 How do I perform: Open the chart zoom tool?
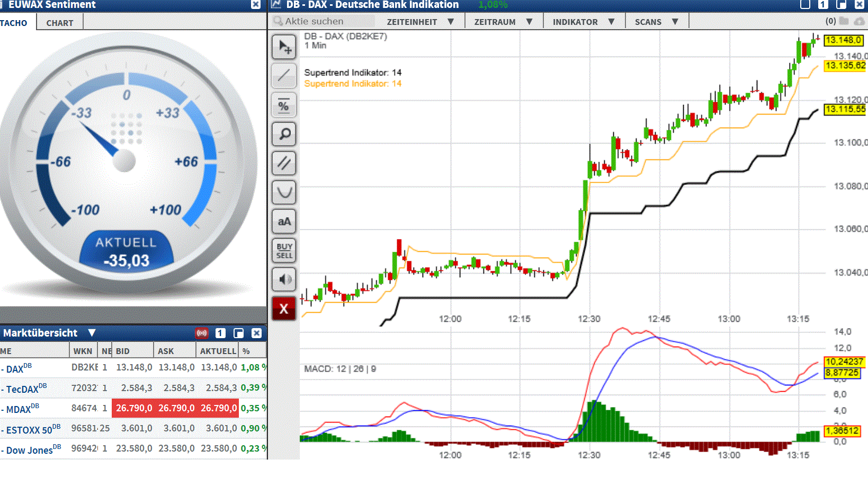point(284,134)
